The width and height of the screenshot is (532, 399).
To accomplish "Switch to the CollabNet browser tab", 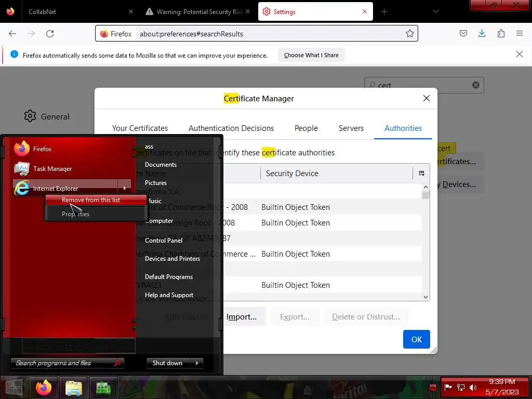I will 78,11.
